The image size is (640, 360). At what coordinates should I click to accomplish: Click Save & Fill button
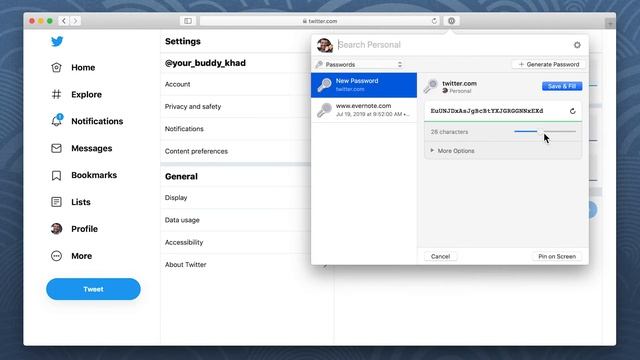pos(562,86)
